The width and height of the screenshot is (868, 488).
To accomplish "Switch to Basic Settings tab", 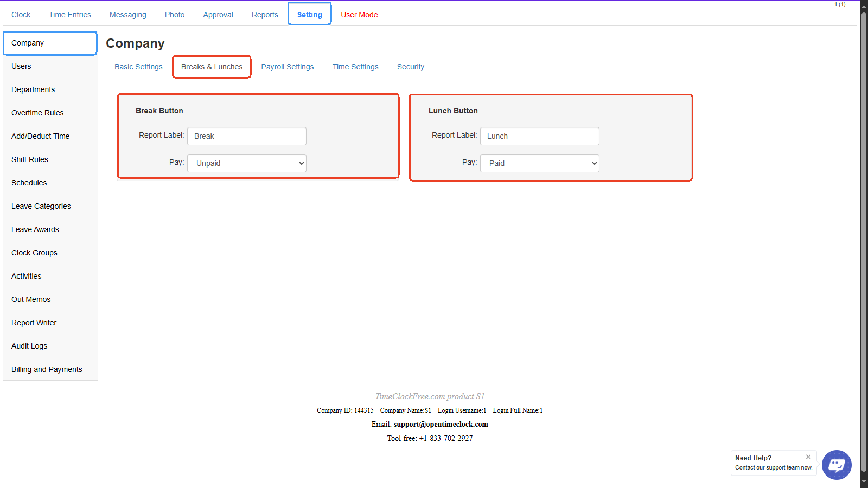I will tap(138, 67).
